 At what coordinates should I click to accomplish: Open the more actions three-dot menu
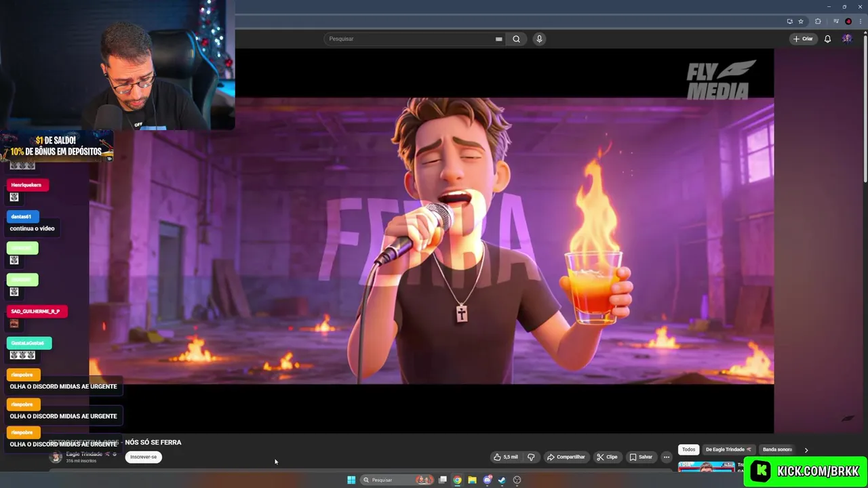click(666, 457)
